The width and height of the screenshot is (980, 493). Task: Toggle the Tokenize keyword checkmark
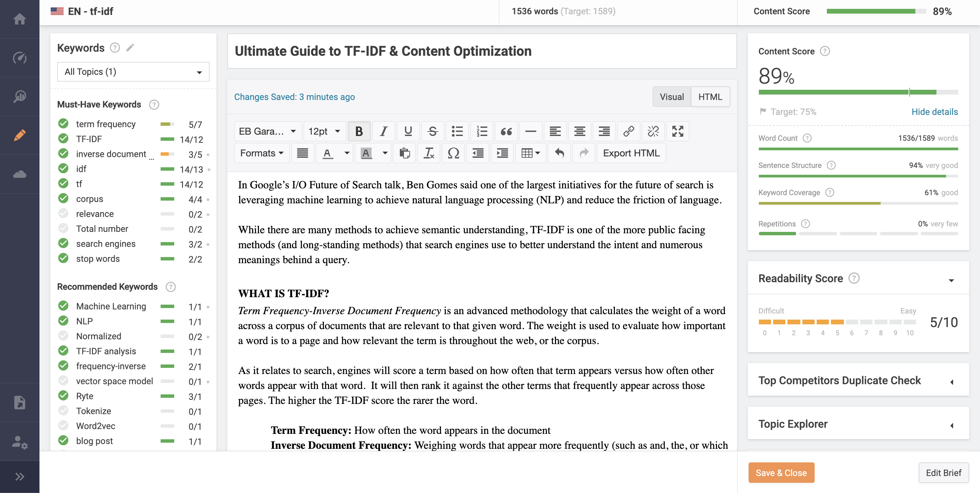tap(63, 411)
